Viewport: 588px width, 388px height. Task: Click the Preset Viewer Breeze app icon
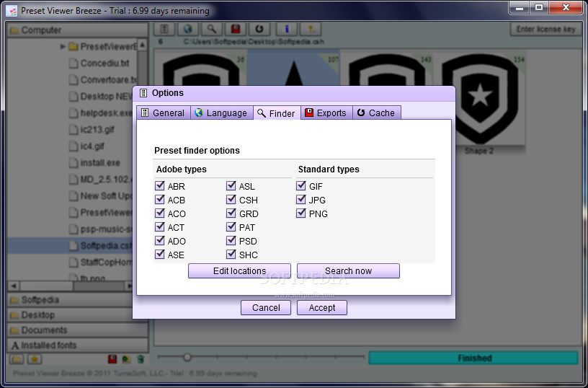tap(12, 11)
